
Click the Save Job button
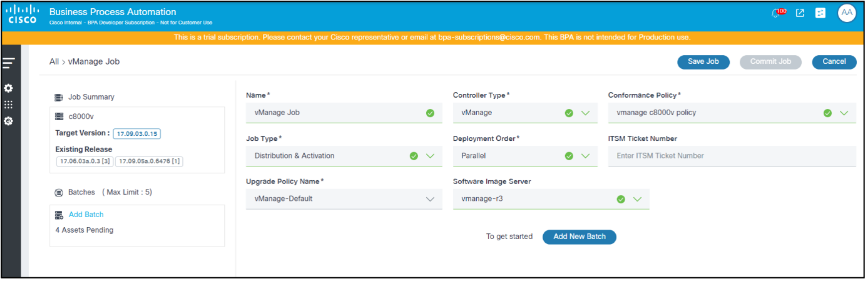(x=703, y=62)
